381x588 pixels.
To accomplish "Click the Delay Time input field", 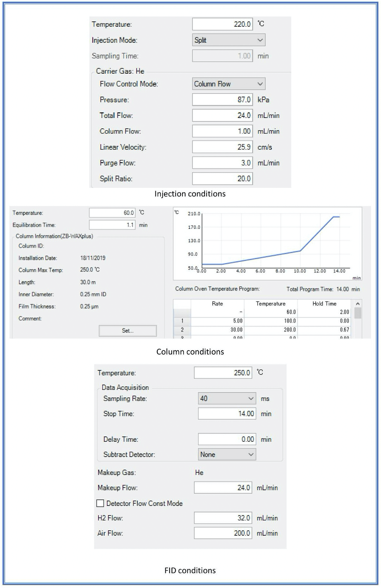I will point(227,439).
